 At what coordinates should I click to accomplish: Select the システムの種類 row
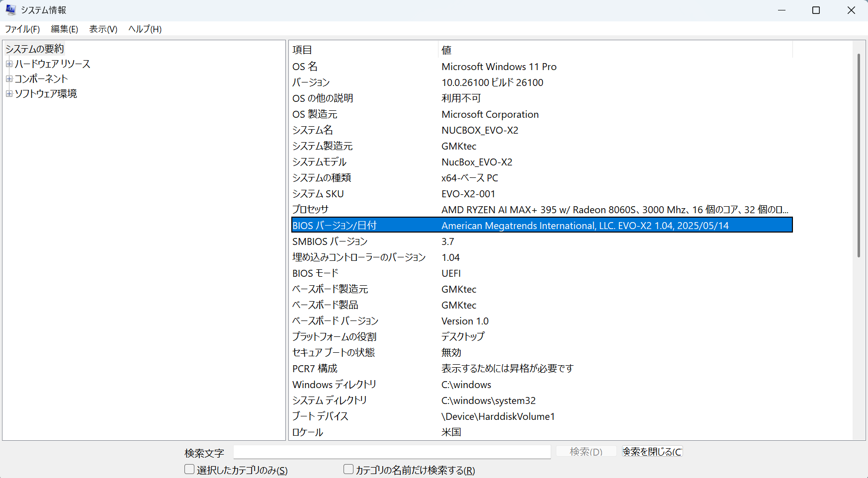click(542, 178)
